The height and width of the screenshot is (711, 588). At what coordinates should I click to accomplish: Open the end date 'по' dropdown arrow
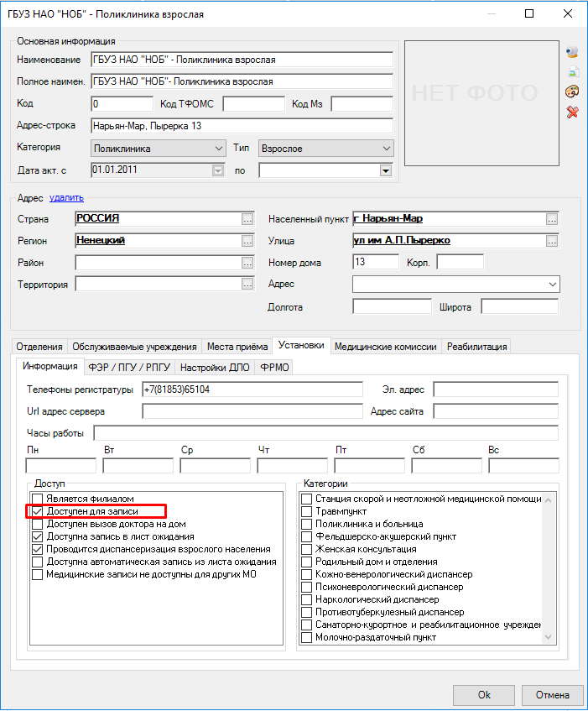pos(386,171)
